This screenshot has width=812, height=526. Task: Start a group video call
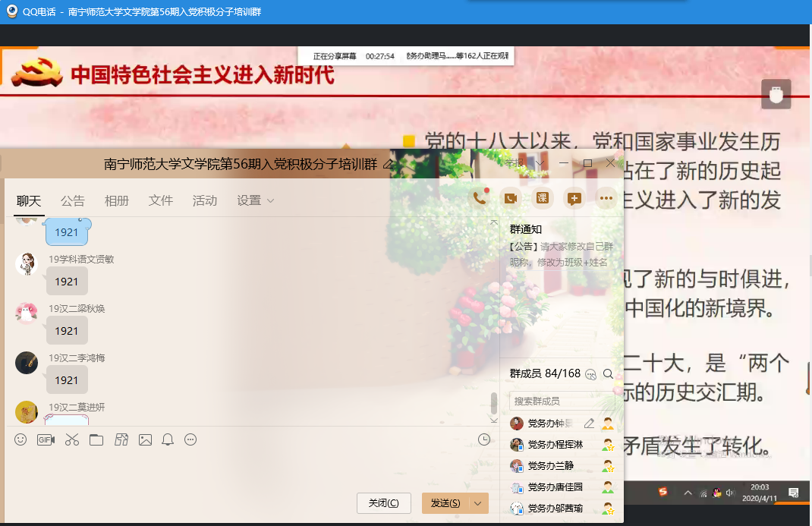click(x=511, y=198)
